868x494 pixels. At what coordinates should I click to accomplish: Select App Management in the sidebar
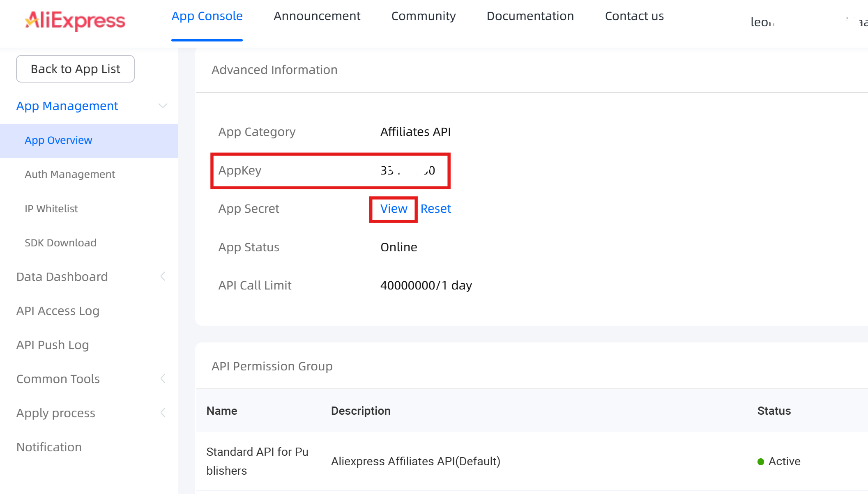67,106
